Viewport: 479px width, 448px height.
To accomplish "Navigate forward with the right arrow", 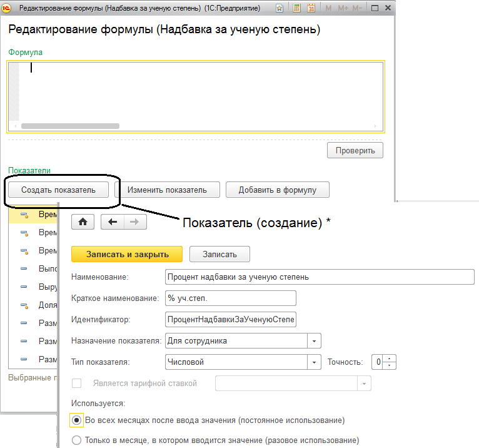I will pos(134,221).
